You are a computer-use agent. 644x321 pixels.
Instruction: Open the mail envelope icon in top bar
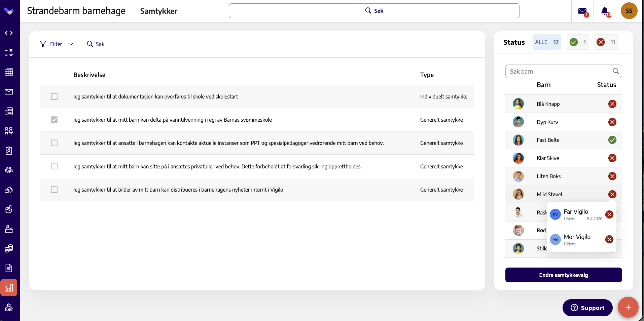[582, 11]
